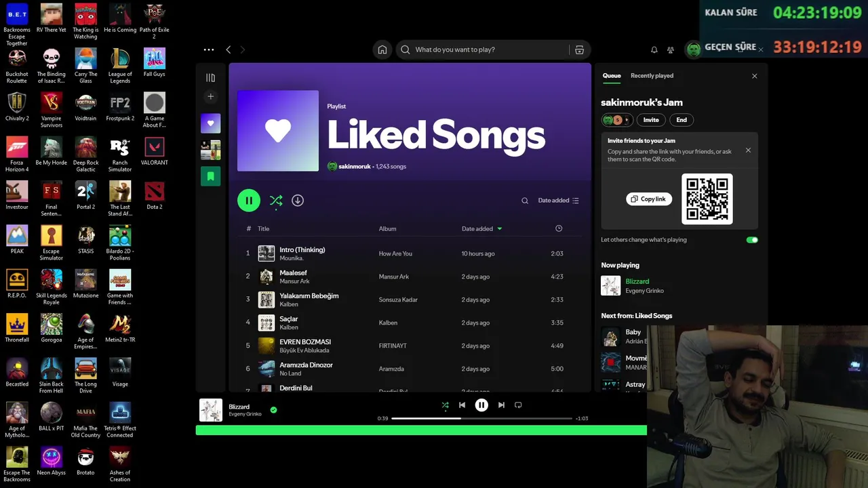Image resolution: width=868 pixels, height=488 pixels.
Task: Select the Maalesef track row
Action: tap(410, 277)
